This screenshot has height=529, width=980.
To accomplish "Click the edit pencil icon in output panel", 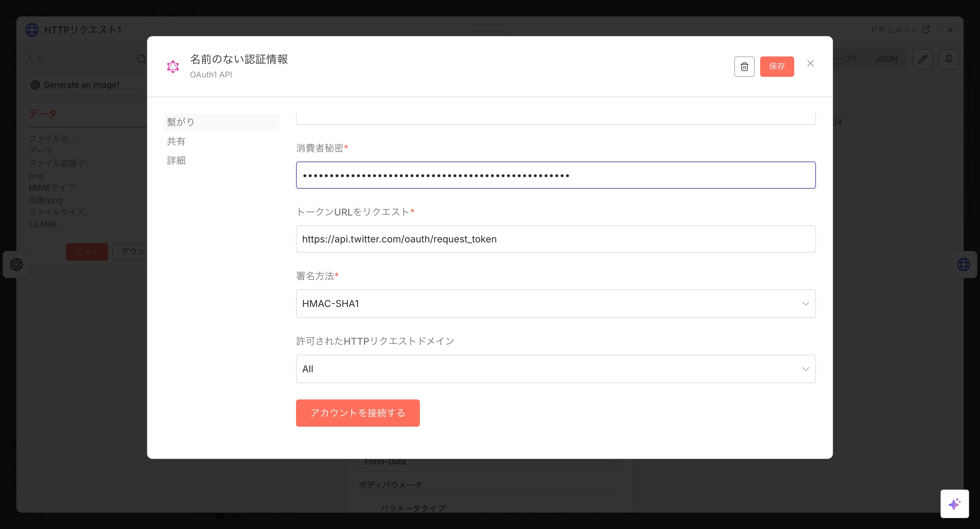I will pos(922,59).
